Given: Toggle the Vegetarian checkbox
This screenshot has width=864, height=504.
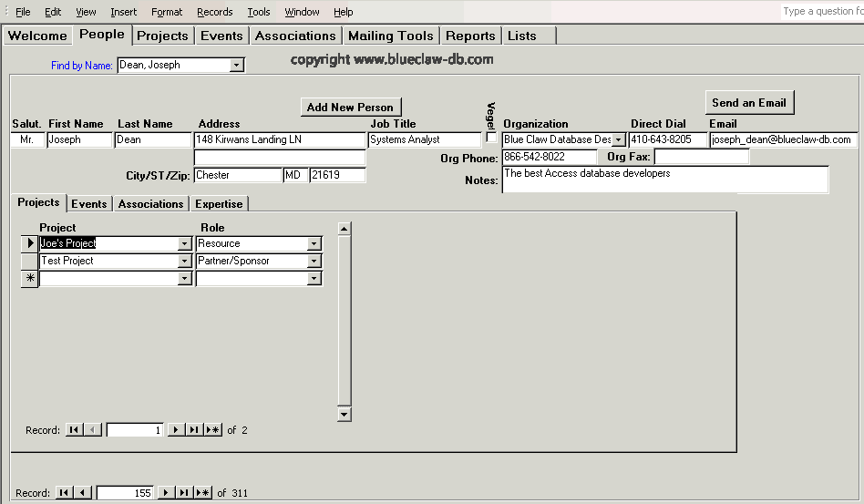Looking at the screenshot, I should tap(491, 138).
